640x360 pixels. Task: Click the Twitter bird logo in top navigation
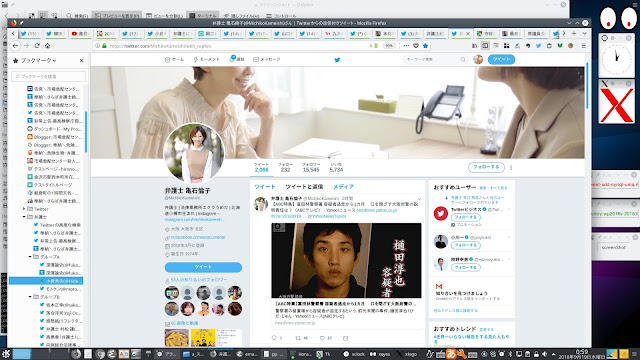[337, 60]
